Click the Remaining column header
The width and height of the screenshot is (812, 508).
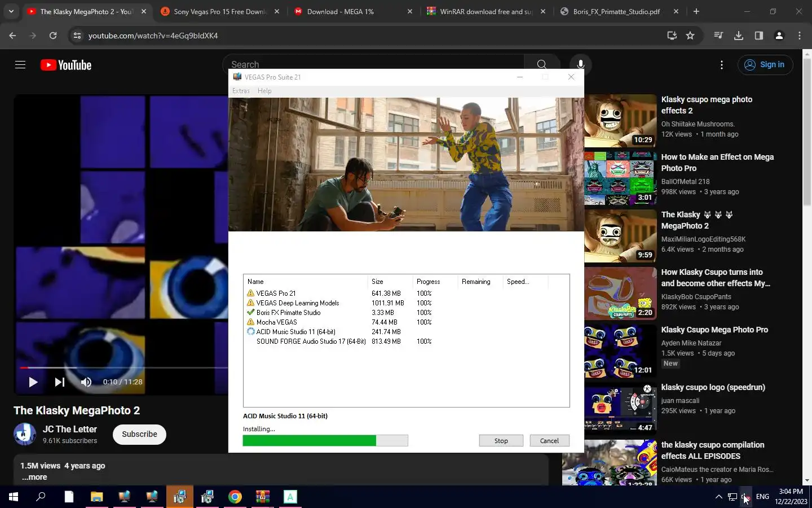pyautogui.click(x=480, y=282)
